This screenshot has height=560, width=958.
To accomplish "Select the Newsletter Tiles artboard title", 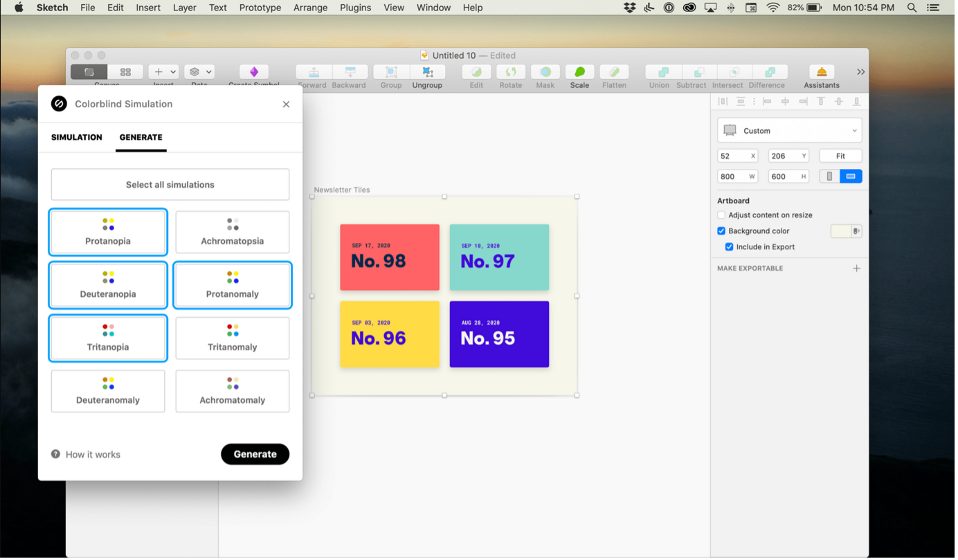I will [343, 190].
